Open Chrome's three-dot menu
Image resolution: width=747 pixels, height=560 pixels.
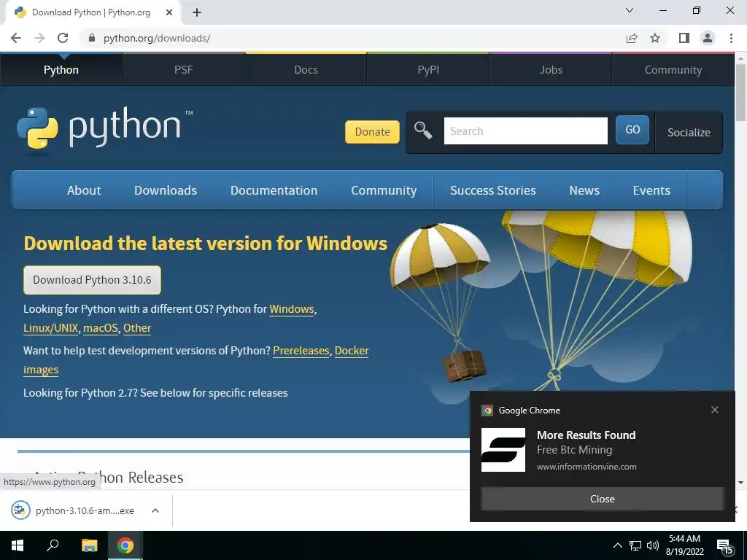(x=731, y=38)
